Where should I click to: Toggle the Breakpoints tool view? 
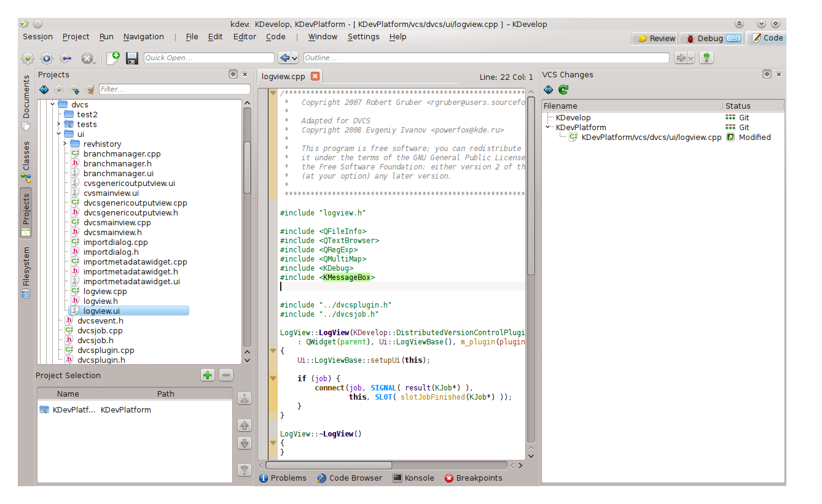tap(474, 478)
